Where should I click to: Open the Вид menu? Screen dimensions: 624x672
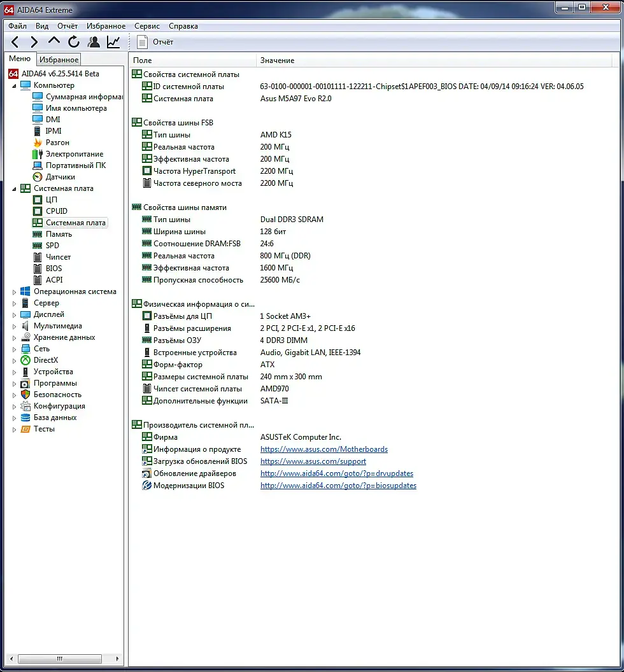coord(42,26)
